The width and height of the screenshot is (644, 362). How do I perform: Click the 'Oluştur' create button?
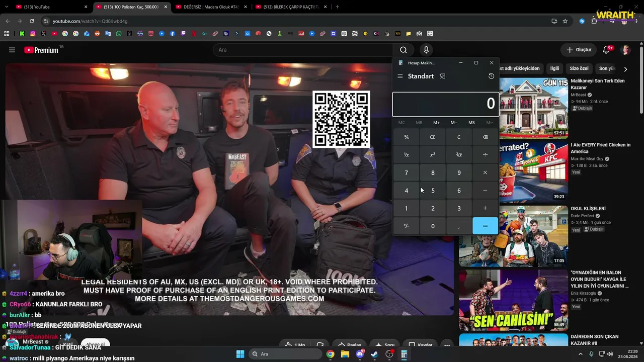579,50
